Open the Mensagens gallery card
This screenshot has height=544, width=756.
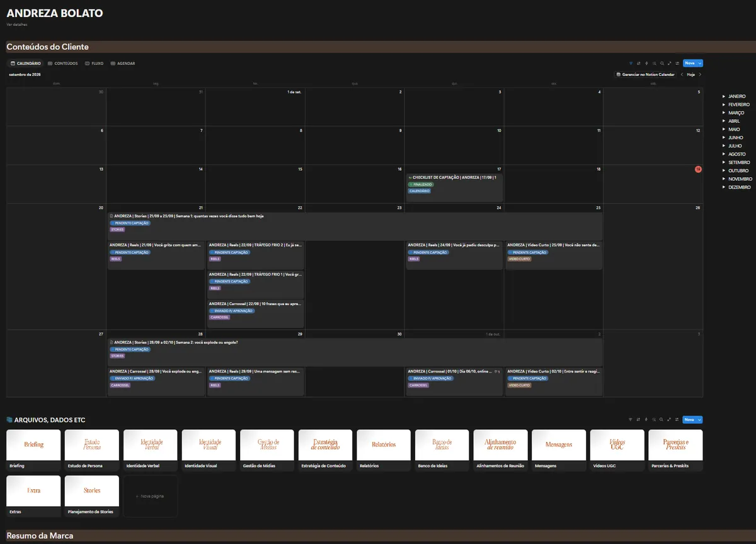point(559,450)
